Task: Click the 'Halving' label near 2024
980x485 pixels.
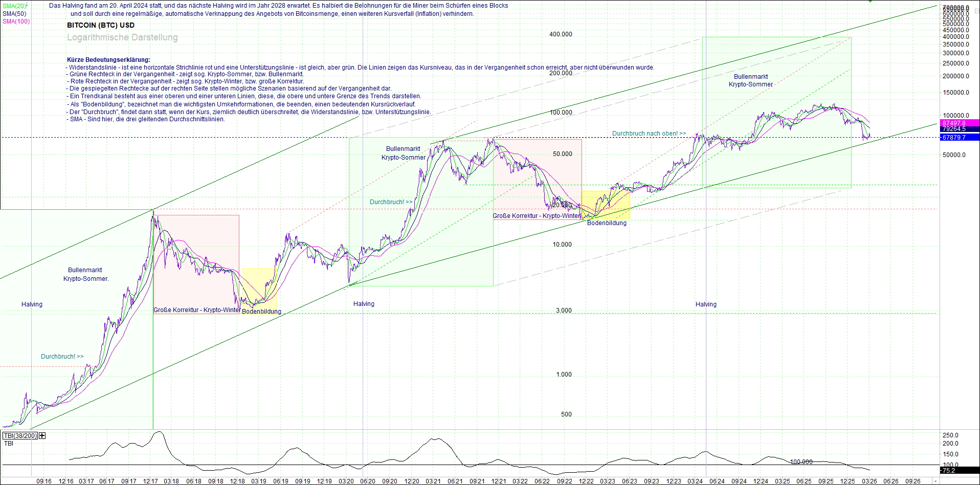Action: point(705,304)
